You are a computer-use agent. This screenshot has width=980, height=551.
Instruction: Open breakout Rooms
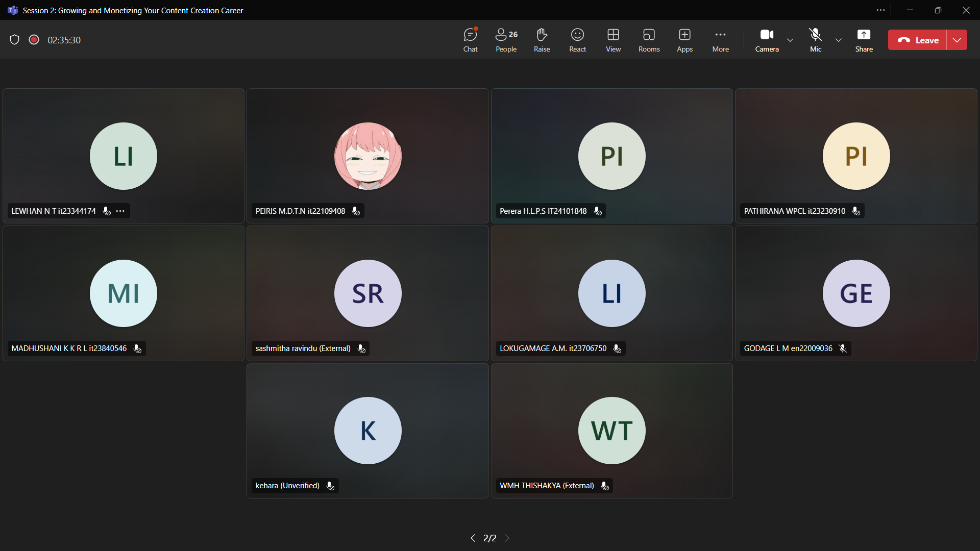tap(649, 40)
